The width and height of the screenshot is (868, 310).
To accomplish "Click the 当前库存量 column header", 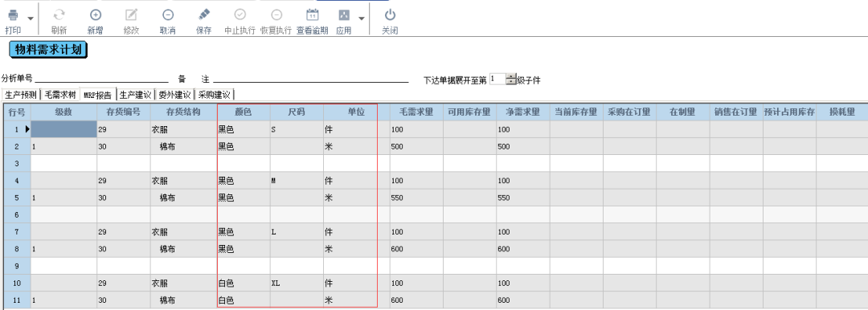I will click(x=576, y=112).
